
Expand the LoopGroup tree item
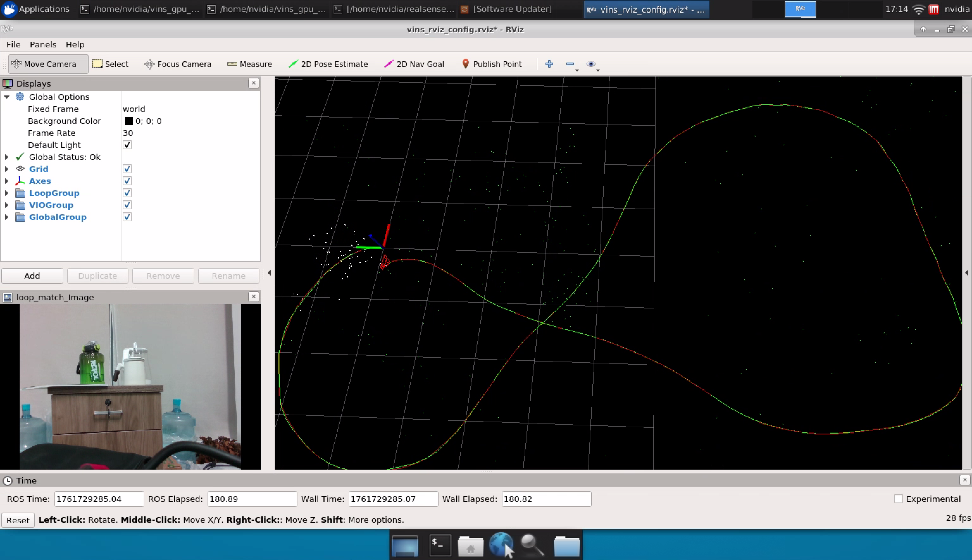pos(7,193)
